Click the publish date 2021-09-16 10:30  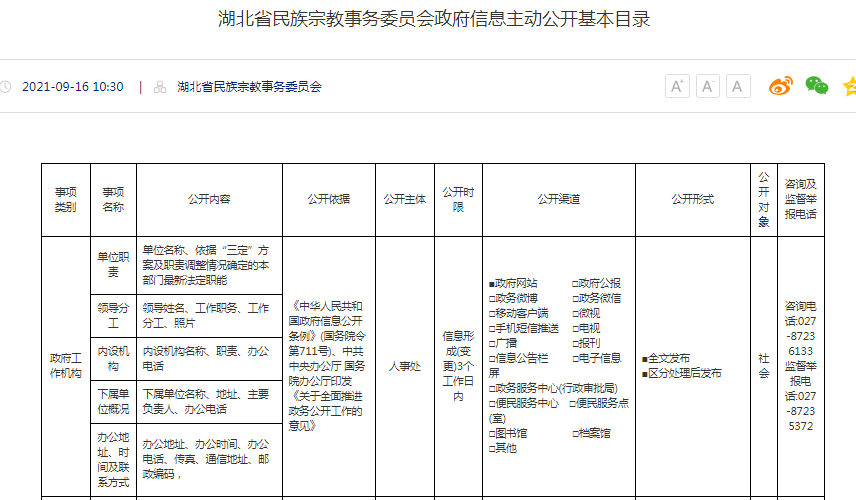click(x=72, y=87)
